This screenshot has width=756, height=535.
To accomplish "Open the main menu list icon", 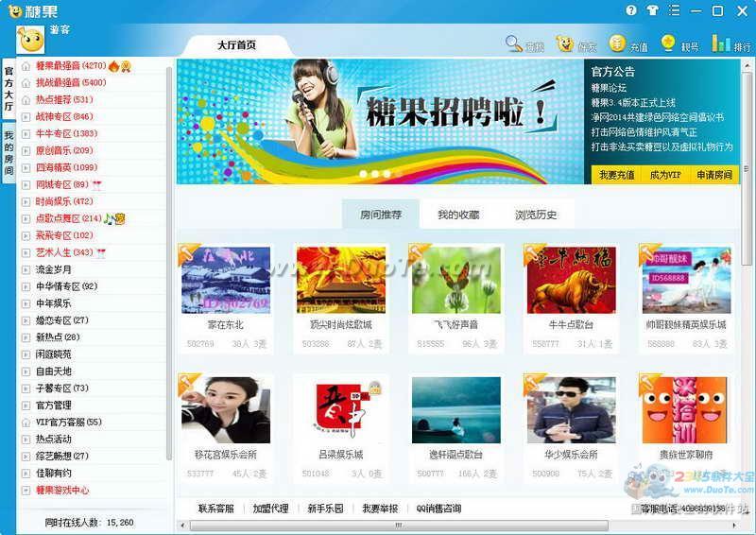I will tap(674, 10).
